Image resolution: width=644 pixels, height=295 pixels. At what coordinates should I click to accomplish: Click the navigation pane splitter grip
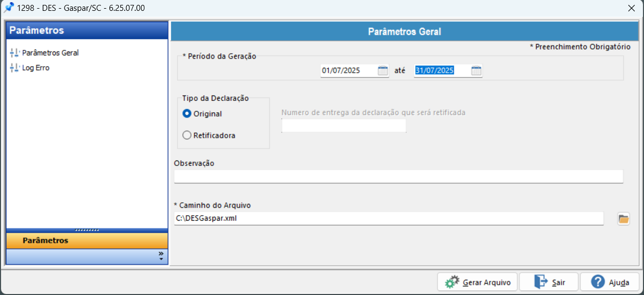87,230
